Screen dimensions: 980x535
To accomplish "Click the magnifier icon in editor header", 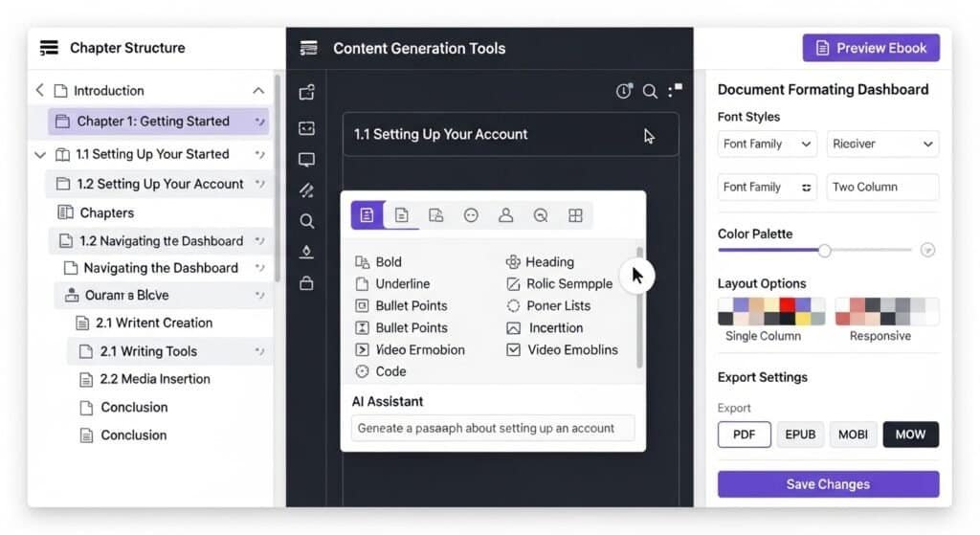I will 650,91.
